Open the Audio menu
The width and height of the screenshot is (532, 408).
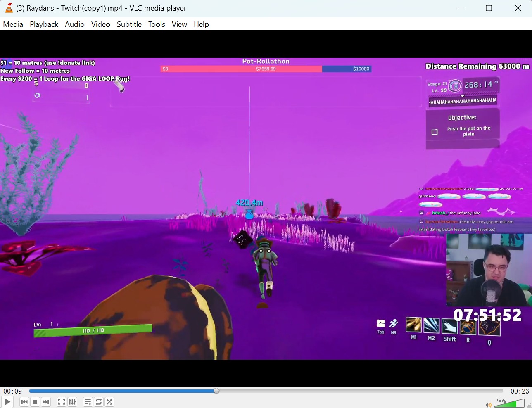click(x=75, y=24)
